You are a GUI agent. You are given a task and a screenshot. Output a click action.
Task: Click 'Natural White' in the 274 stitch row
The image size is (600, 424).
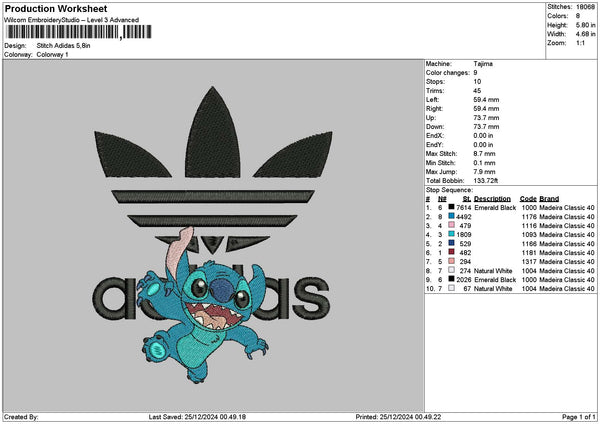[x=493, y=271]
